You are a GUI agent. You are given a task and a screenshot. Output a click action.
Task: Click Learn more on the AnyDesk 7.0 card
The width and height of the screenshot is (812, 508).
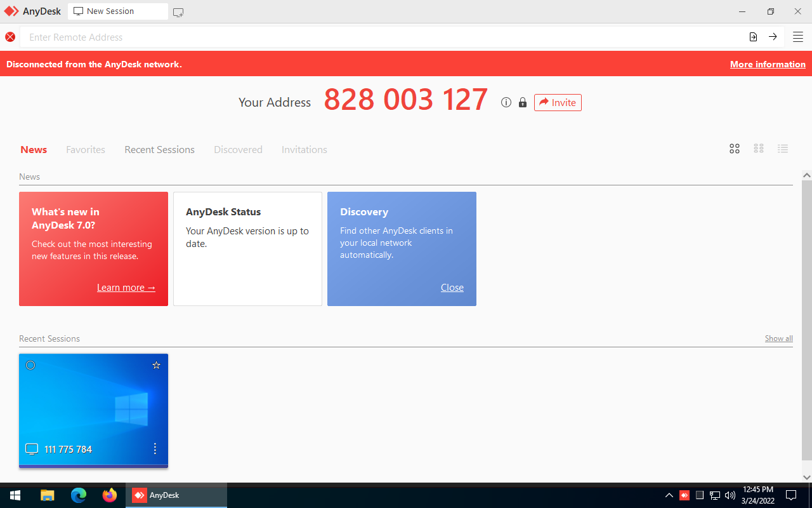click(126, 287)
